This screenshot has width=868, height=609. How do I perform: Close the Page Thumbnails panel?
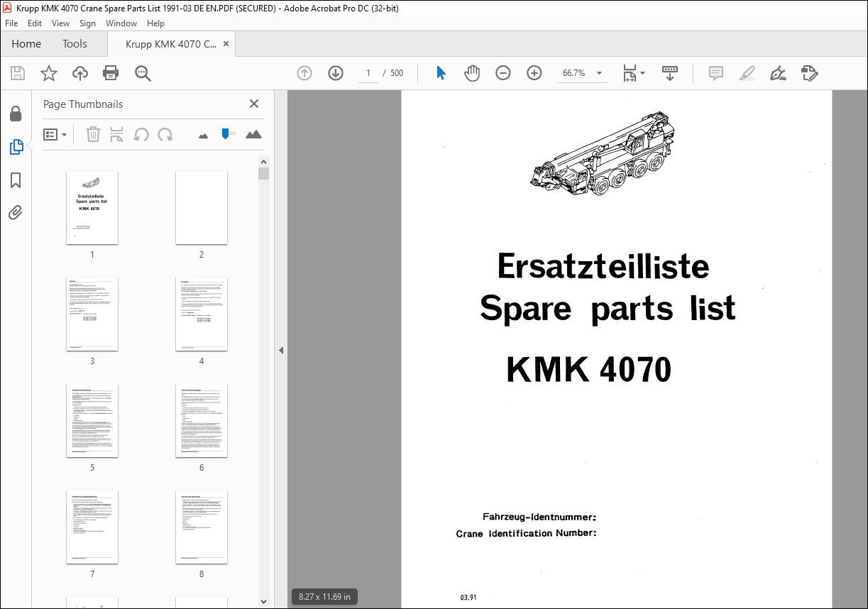pyautogui.click(x=254, y=104)
